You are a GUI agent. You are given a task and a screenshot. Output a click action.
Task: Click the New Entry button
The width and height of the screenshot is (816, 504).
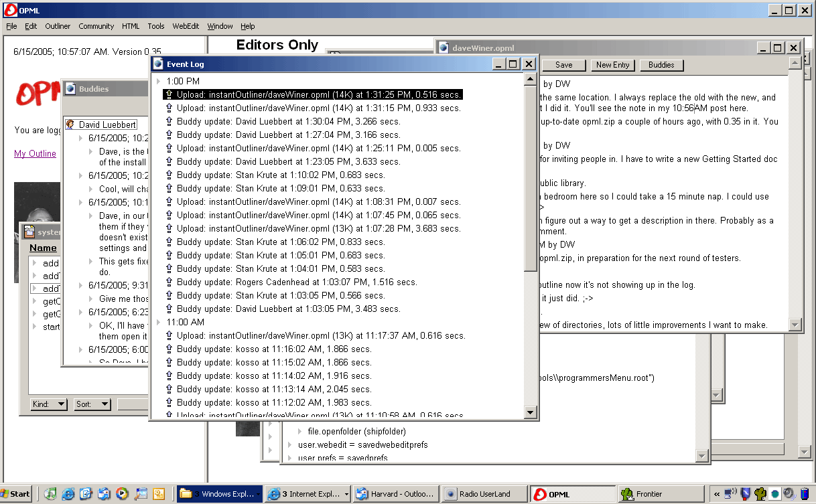click(612, 65)
